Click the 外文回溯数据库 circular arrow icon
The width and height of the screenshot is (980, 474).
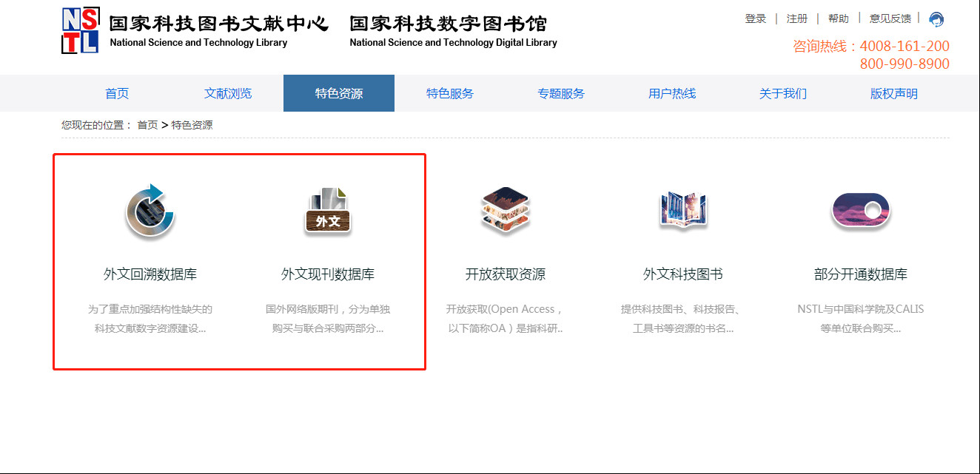tap(150, 211)
